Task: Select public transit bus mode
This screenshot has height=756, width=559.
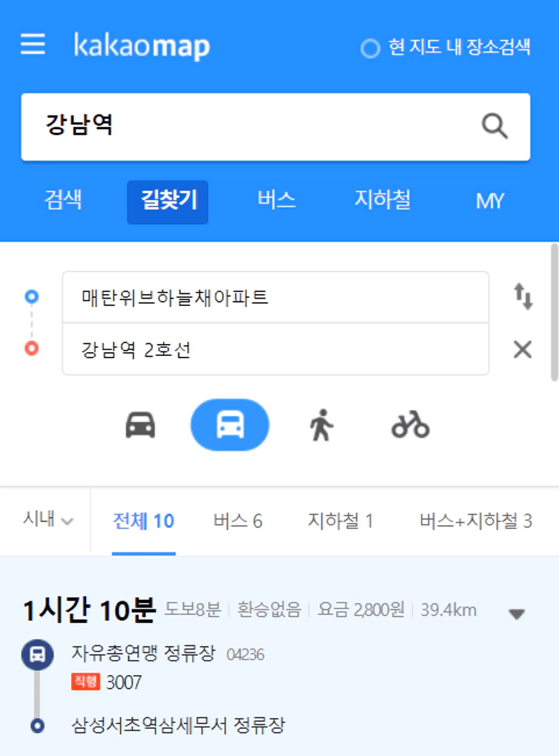Action: pos(230,425)
